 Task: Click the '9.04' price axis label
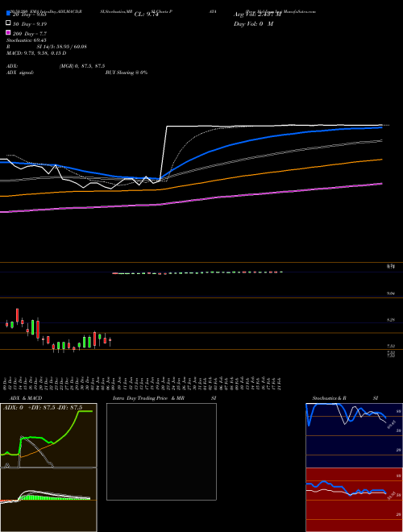click(391, 294)
